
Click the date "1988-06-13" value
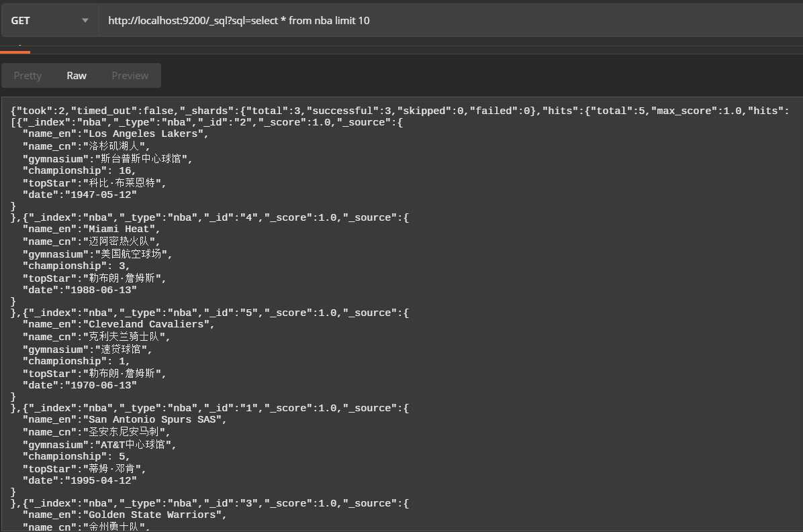pyautogui.click(x=101, y=290)
